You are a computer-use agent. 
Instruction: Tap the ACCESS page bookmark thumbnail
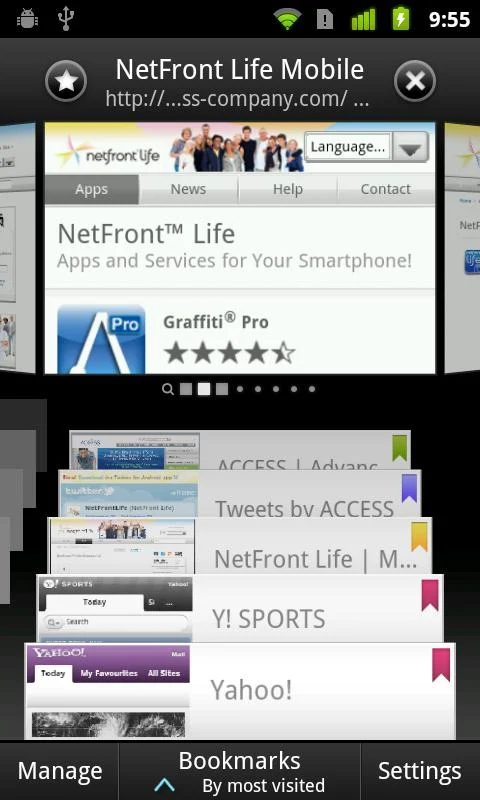(x=135, y=451)
